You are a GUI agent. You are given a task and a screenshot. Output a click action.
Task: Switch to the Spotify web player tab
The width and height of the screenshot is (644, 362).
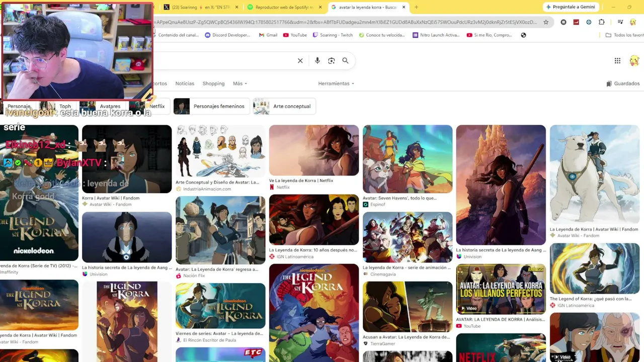point(285,7)
